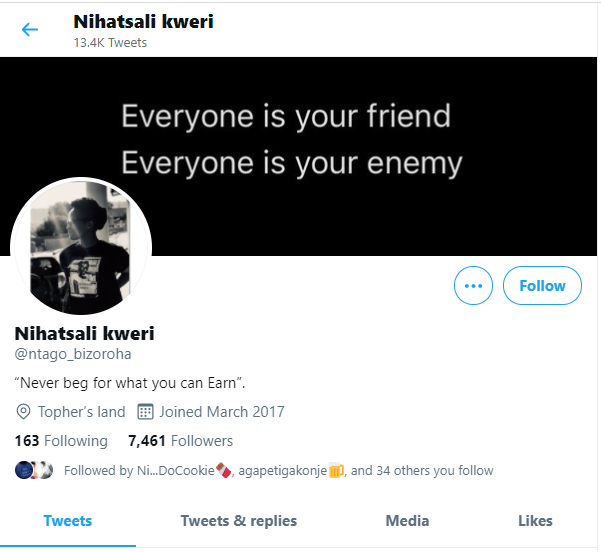Click the @ntago_bizoroha handle text
Viewport: 601px width, 552px height.
point(73,354)
